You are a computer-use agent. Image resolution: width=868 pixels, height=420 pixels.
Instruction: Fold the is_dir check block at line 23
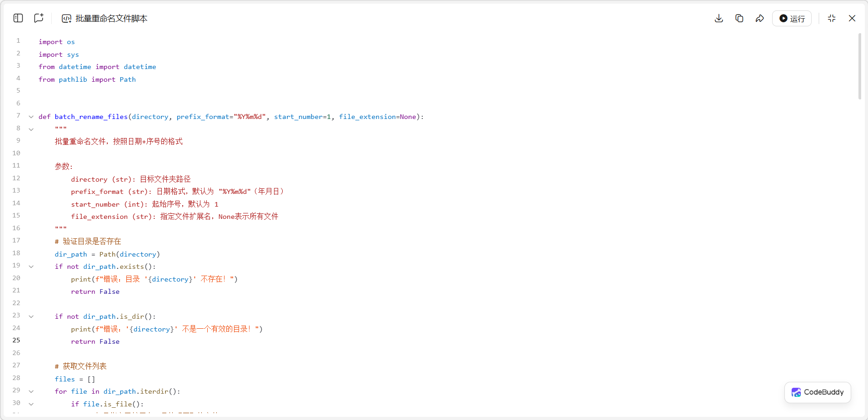click(31, 316)
